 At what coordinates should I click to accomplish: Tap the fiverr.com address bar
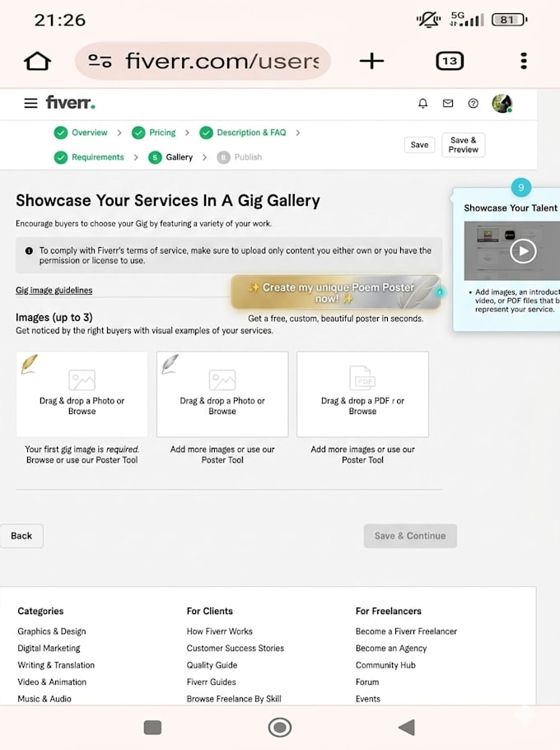coord(203,61)
